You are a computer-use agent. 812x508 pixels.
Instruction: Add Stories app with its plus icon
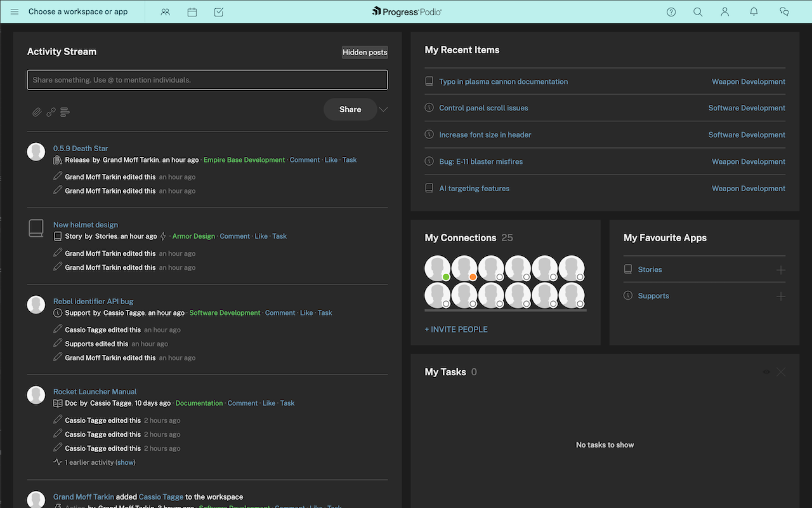781,270
